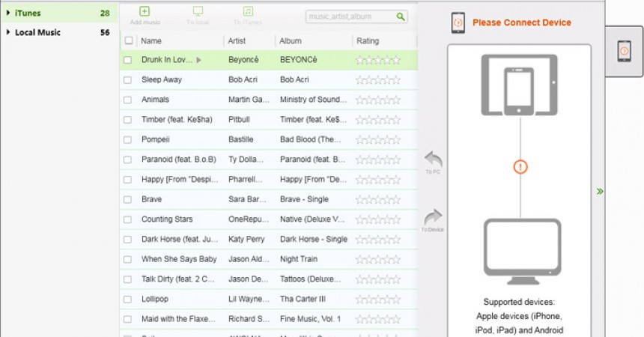Set the rating stars for Dark Horse
The height and width of the screenshot is (337, 644).
click(x=378, y=239)
